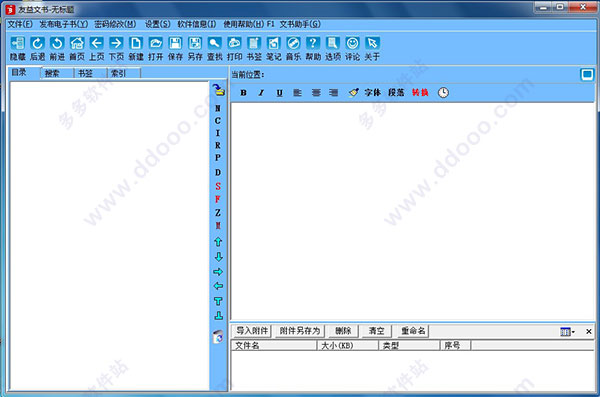
Task: Switch to the 目录 tab
Action: click(24, 72)
